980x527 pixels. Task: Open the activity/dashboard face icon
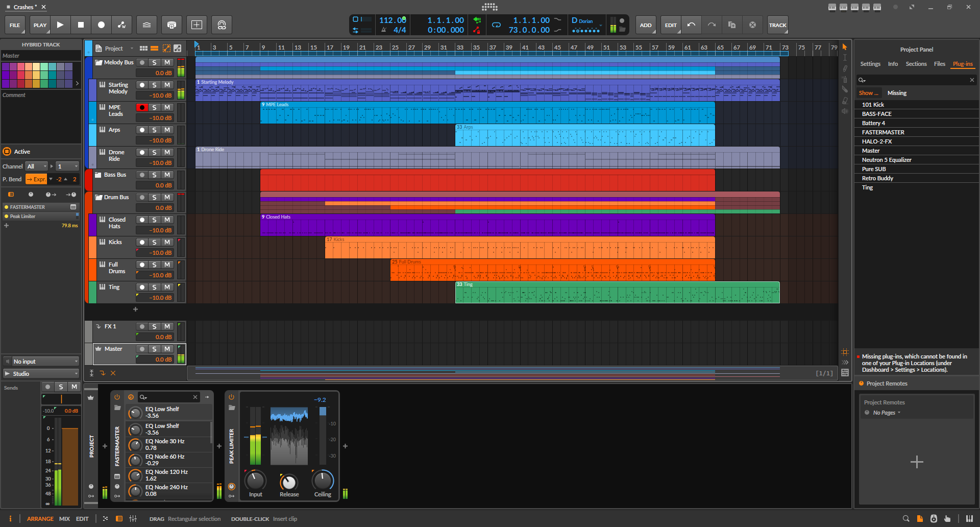pyautogui.click(x=222, y=25)
